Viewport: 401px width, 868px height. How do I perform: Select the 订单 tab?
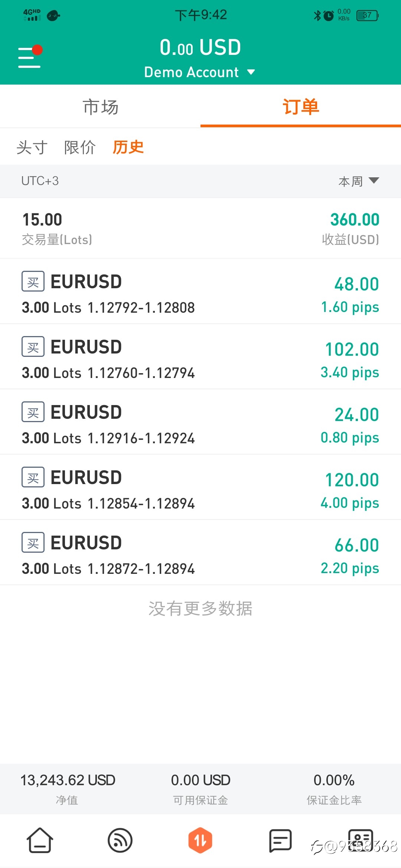coord(301,107)
